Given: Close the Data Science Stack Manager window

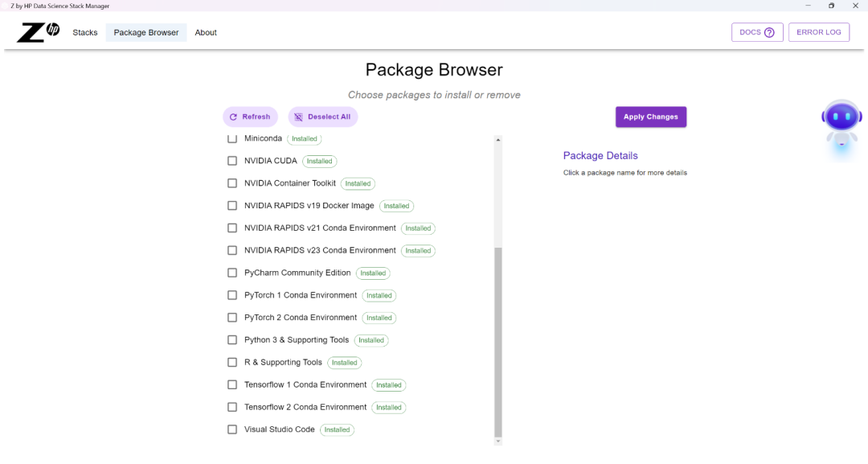Looking at the screenshot, I should pos(855,6).
